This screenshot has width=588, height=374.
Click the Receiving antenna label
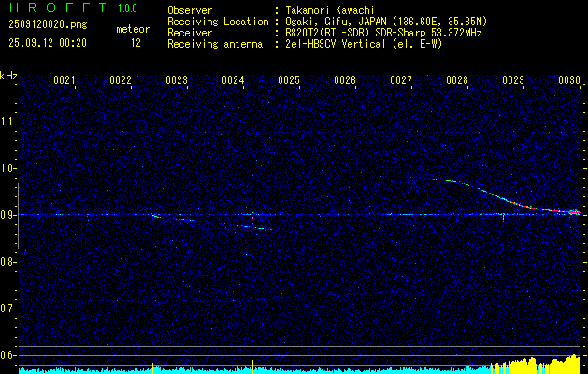215,44
